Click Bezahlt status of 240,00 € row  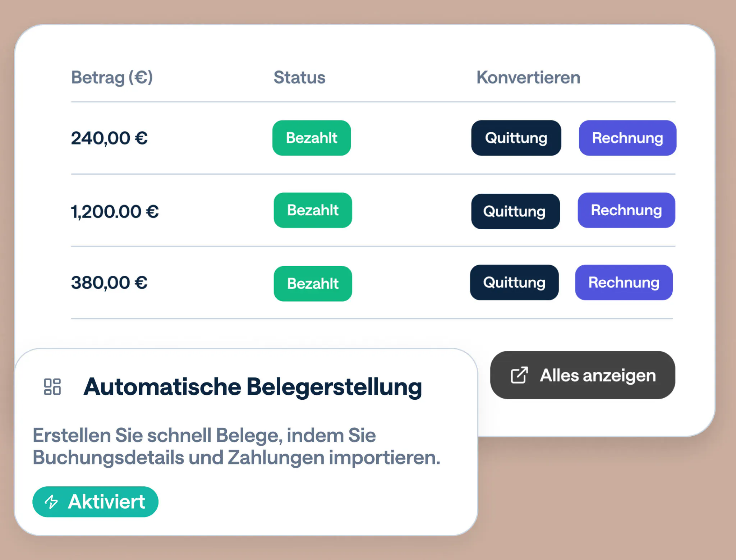tap(312, 138)
